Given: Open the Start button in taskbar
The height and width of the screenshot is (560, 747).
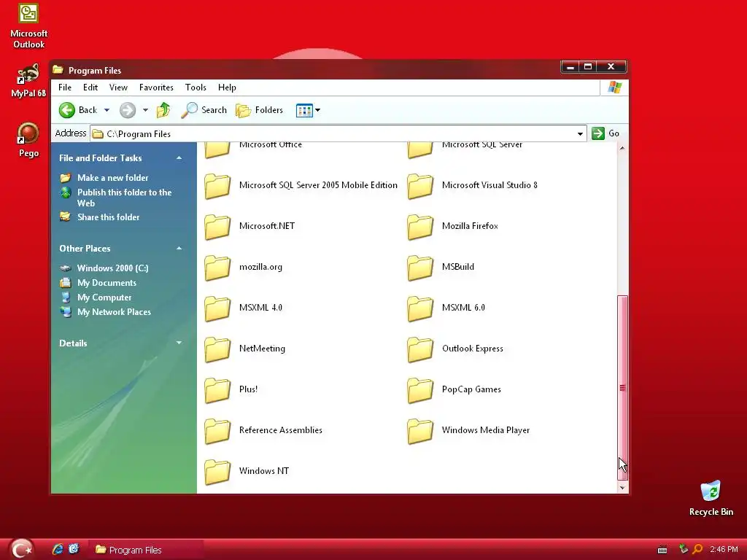Looking at the screenshot, I should (20, 549).
